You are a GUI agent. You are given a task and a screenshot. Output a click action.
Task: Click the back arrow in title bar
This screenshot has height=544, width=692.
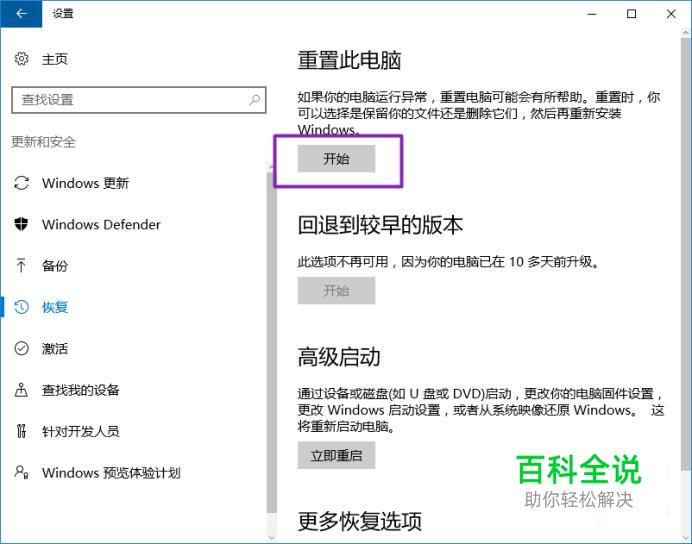(21, 14)
